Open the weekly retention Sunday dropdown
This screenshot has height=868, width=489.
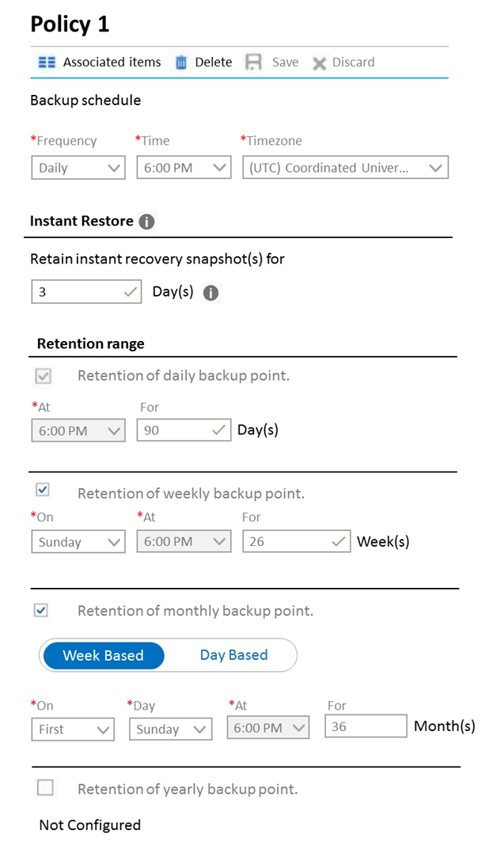78,541
